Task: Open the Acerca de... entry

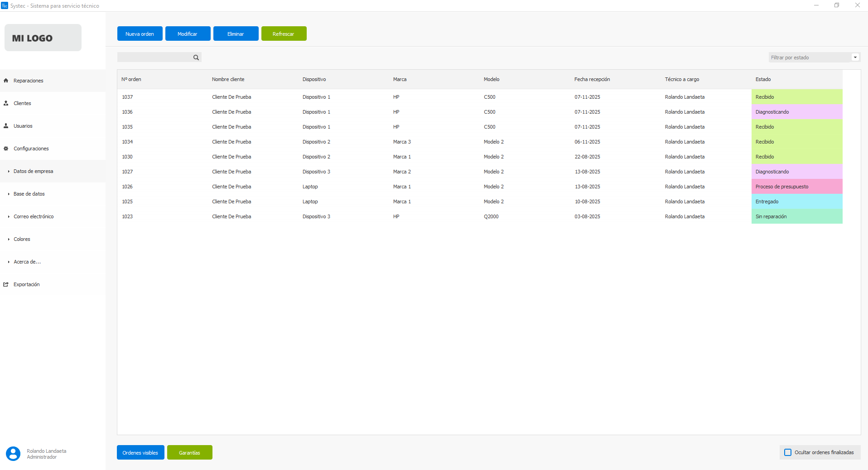Action: tap(27, 262)
